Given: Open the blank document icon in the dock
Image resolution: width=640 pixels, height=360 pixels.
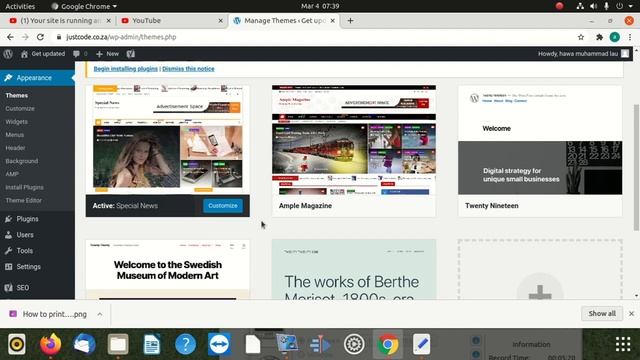Looking at the screenshot, I should tap(253, 344).
